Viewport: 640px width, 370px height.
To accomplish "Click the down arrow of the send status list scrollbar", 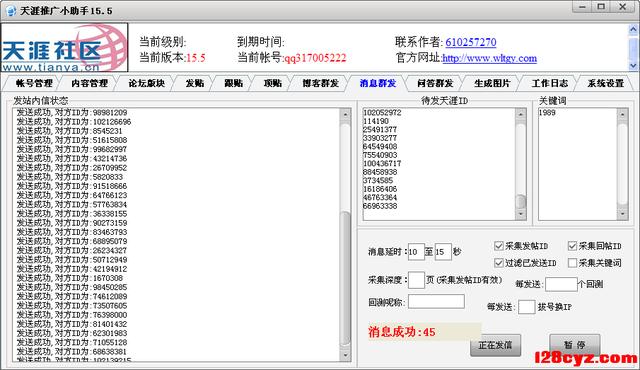I will click(x=345, y=355).
